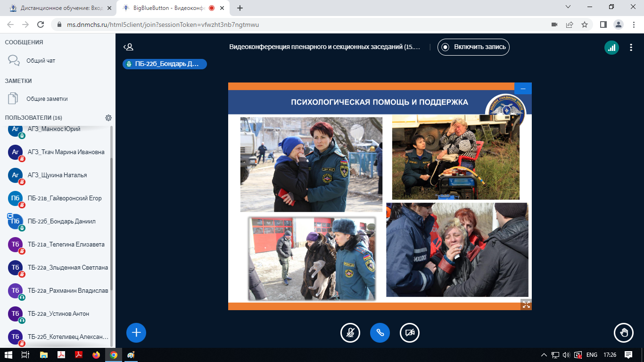Screen dimensions: 644x362
Task: Toggle the Share webcam button
Action: (410, 333)
